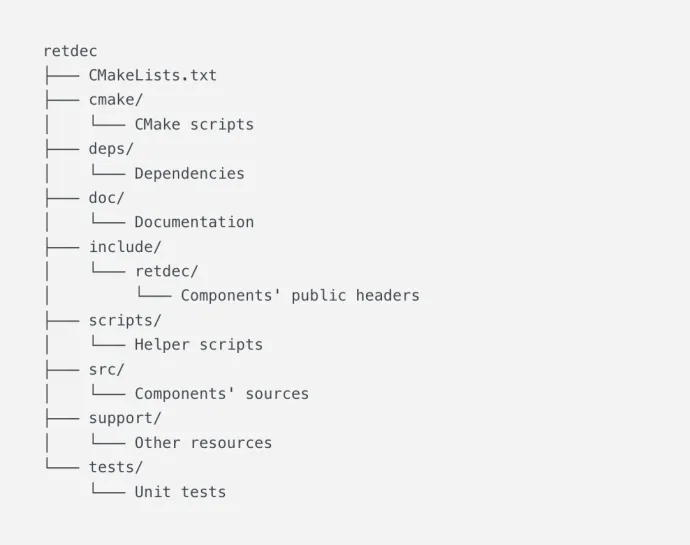Click the retdec root folder name
This screenshot has width=690, height=545.
coord(70,52)
